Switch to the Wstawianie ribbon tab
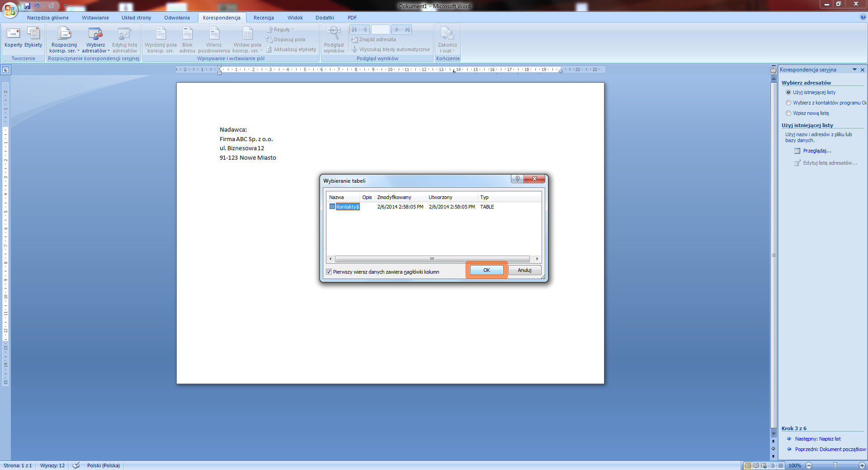The image size is (868, 470). click(x=95, y=18)
